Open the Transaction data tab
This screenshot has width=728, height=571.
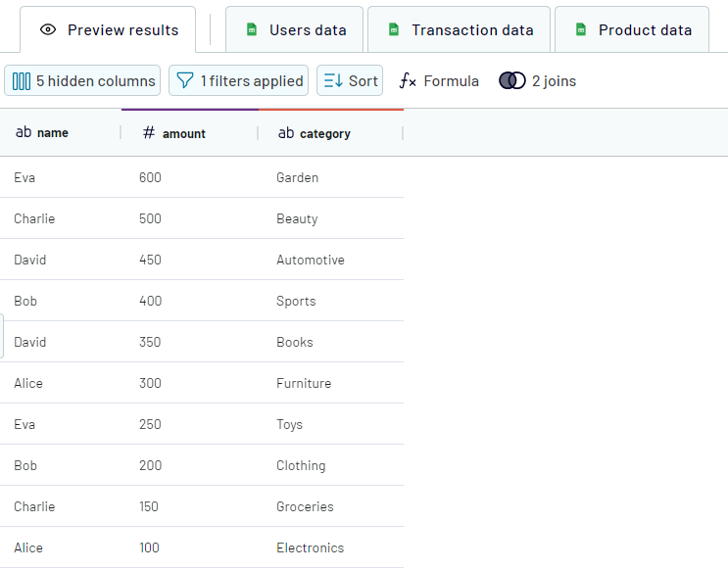(471, 30)
